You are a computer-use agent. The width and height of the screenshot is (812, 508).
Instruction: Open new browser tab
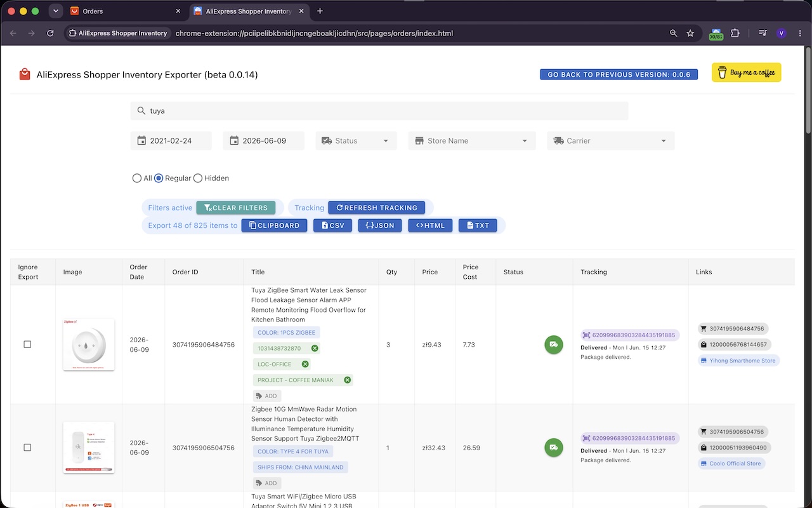320,11
